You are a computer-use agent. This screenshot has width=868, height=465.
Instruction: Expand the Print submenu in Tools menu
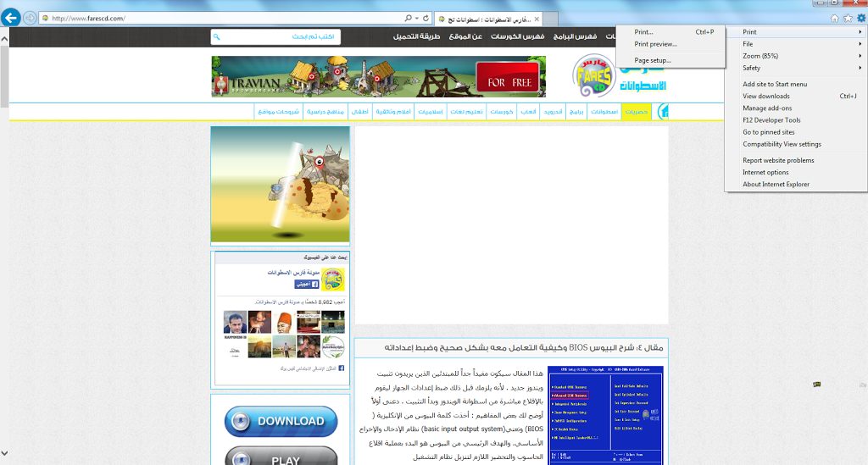tap(796, 32)
